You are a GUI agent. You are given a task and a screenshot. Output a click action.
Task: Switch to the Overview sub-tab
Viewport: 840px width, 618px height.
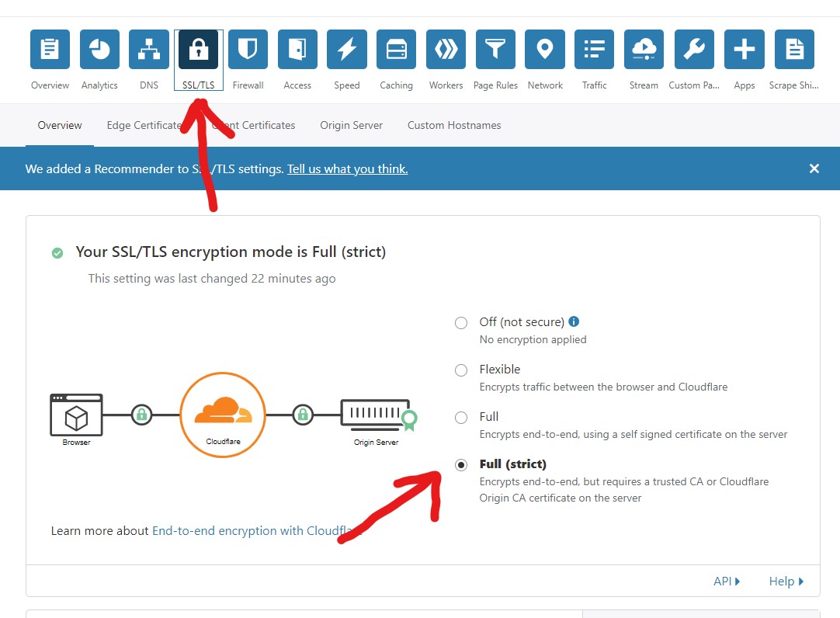(60, 125)
